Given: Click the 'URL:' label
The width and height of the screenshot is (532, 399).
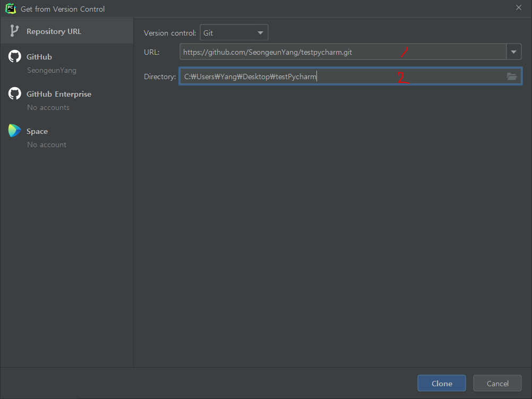Looking at the screenshot, I should click(152, 52).
